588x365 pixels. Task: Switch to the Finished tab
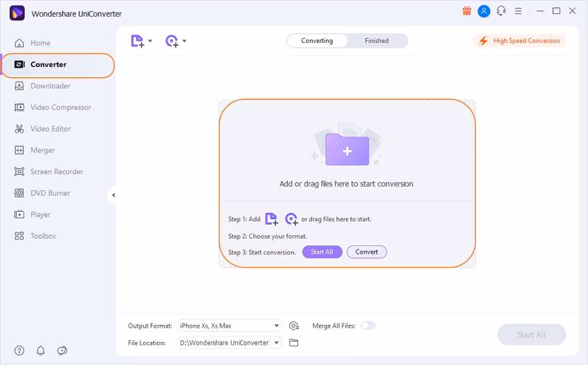[x=376, y=41]
